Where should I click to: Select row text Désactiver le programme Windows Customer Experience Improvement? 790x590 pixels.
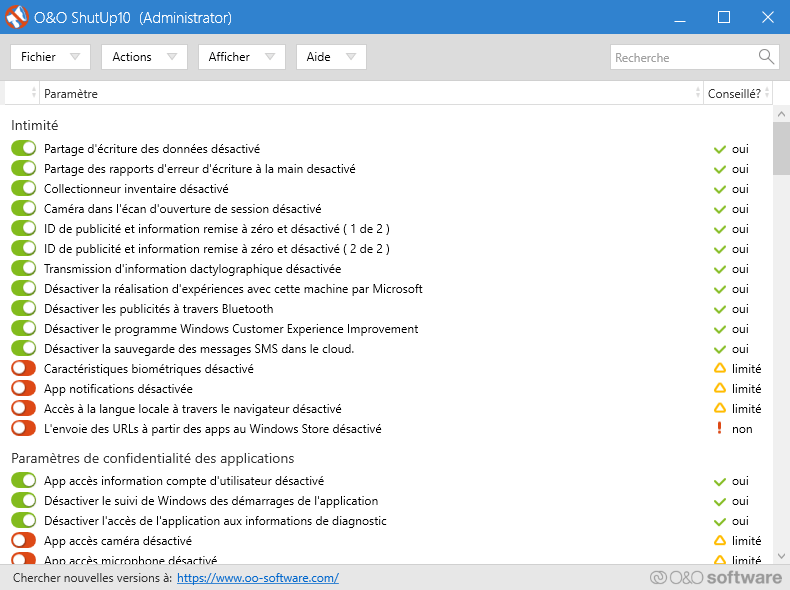click(x=231, y=329)
